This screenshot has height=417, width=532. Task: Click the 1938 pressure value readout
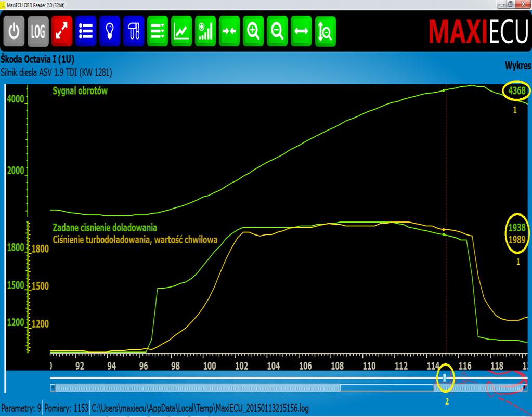(517, 227)
